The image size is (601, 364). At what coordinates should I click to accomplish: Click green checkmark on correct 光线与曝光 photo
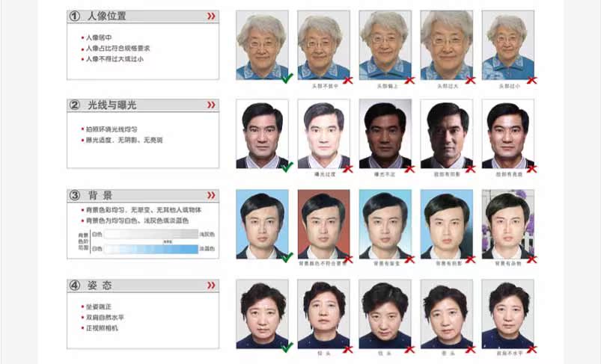coord(287,167)
